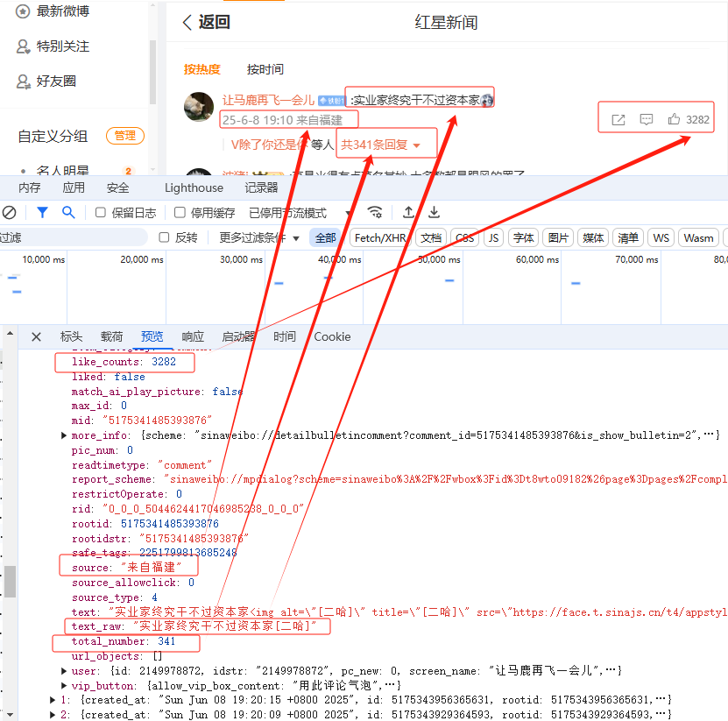Viewport: 728px width, 721px height.
Task: Open the 载荷 payload tab
Action: pyautogui.click(x=111, y=337)
